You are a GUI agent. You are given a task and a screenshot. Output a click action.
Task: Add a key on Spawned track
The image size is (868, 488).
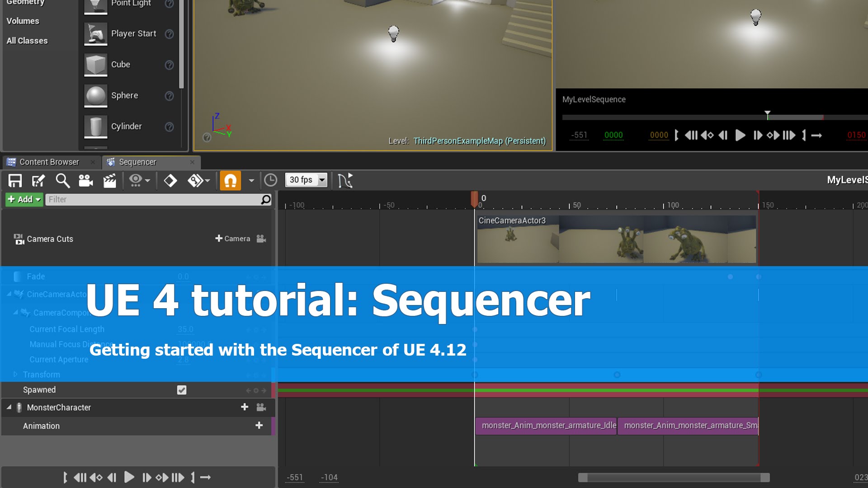pos(256,390)
